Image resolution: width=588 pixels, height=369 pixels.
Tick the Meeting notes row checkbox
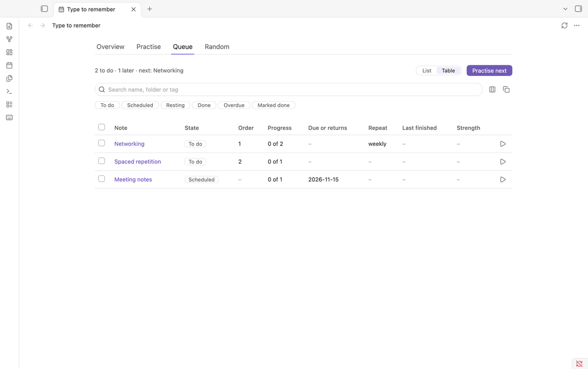tap(102, 179)
